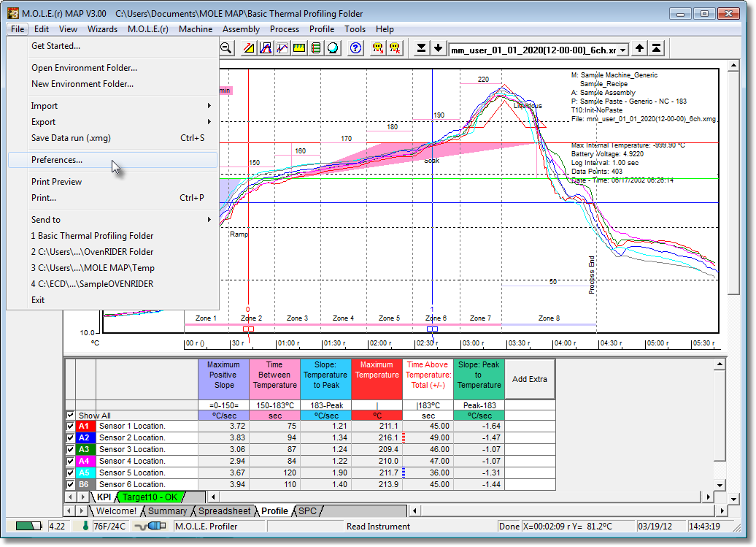This screenshot has width=756, height=547.
Task: Click the round globe toolbar icon
Action: (333, 47)
